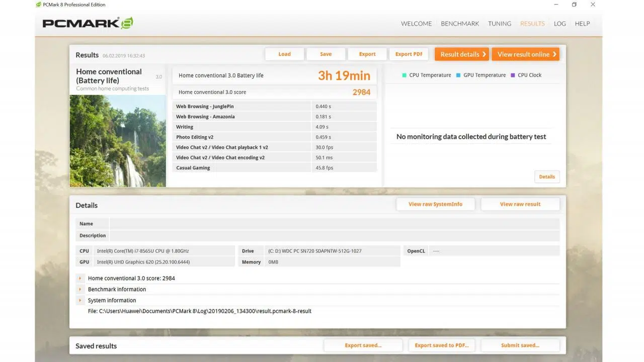The width and height of the screenshot is (644, 362).
Task: Click the GPU Temperature legend swatch
Action: point(458,75)
